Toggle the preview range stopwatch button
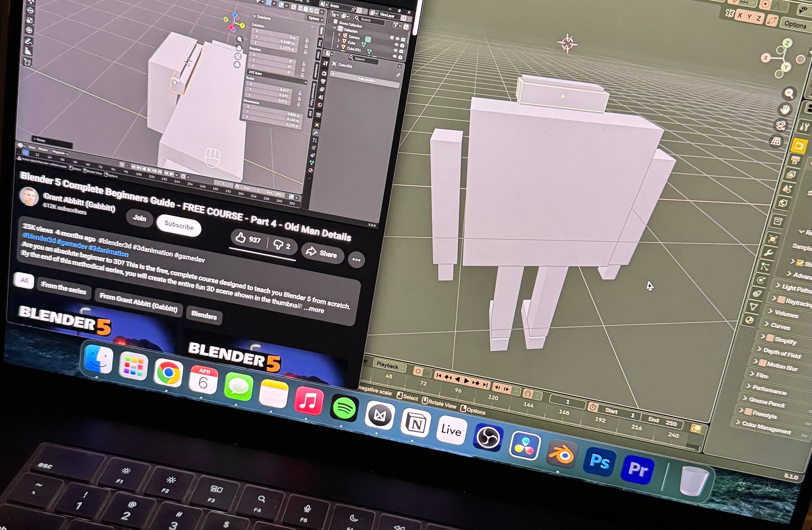This screenshot has height=530, width=812. click(593, 407)
